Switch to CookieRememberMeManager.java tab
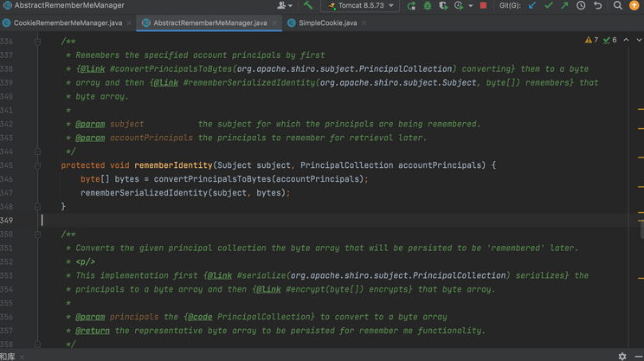The height and width of the screenshot is (361, 644). (x=68, y=23)
